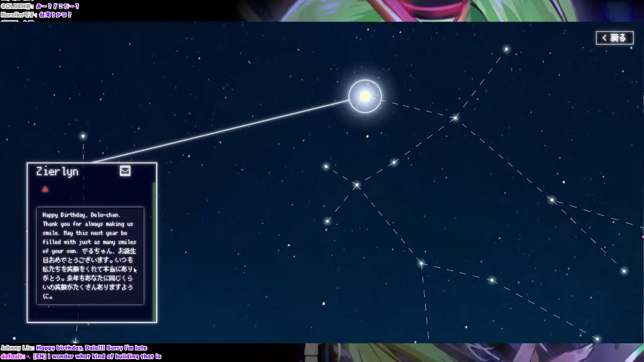
Task: Click the birthday message text box
Action: [90, 255]
